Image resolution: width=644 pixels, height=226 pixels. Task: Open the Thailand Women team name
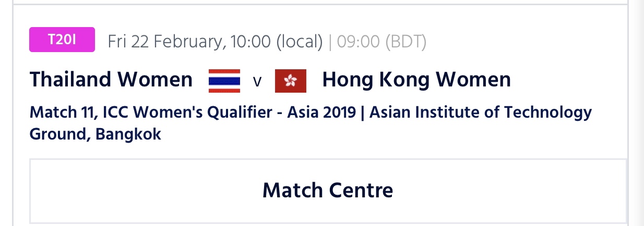tap(111, 80)
